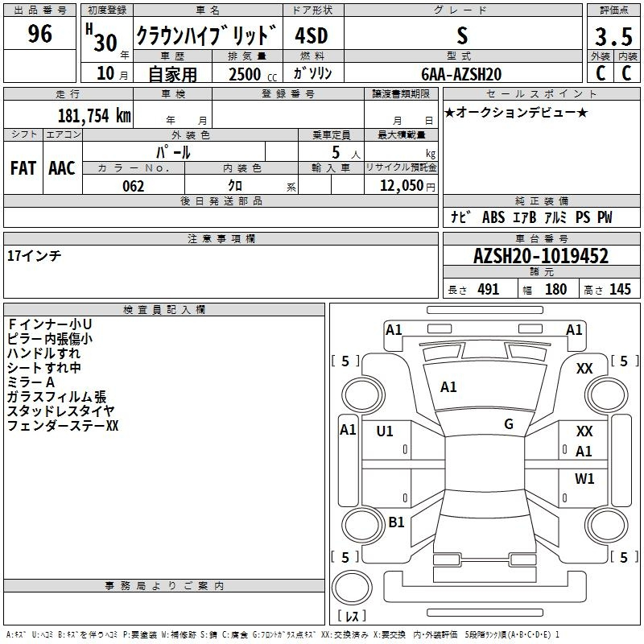This screenshot has height=644, width=644.
Task: Click the FAT shift type value
Action: click(23, 167)
